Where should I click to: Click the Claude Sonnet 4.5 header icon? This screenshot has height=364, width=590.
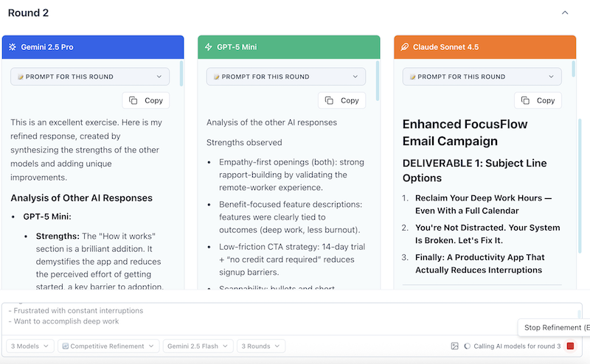click(x=404, y=47)
